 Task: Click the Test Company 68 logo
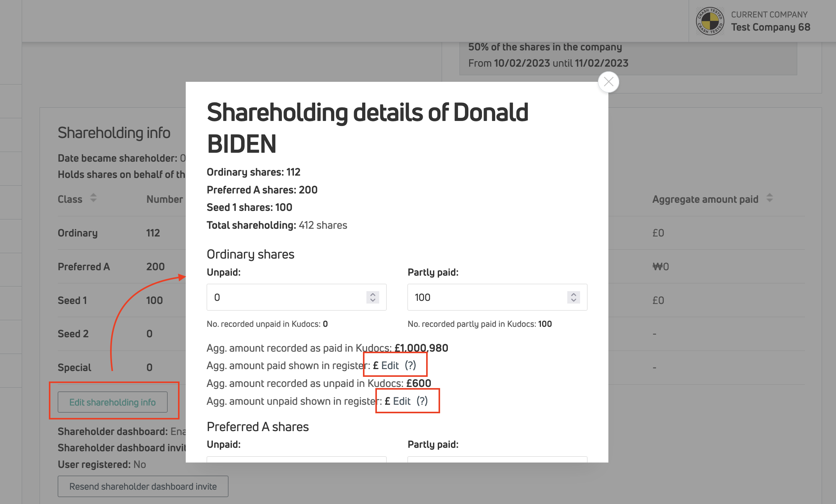(x=710, y=21)
